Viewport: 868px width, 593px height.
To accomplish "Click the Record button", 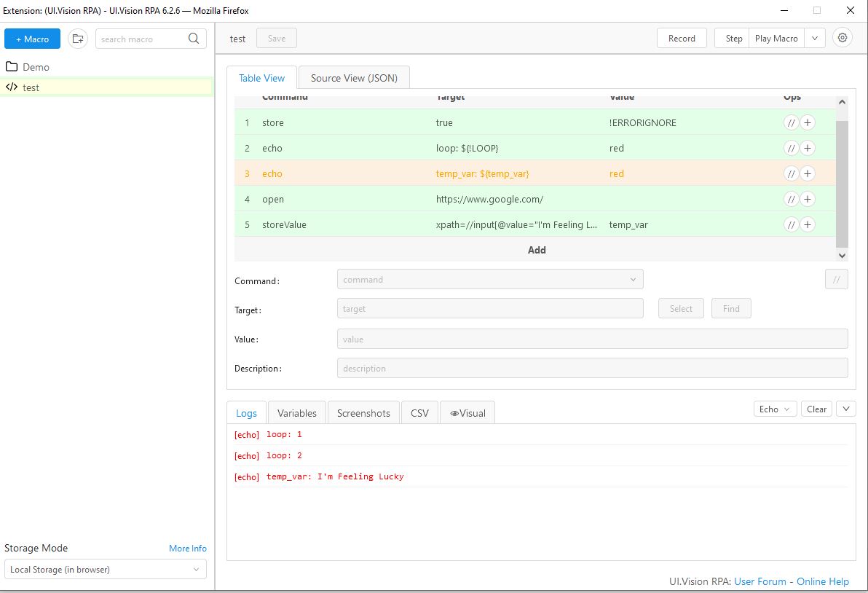I will click(x=682, y=38).
